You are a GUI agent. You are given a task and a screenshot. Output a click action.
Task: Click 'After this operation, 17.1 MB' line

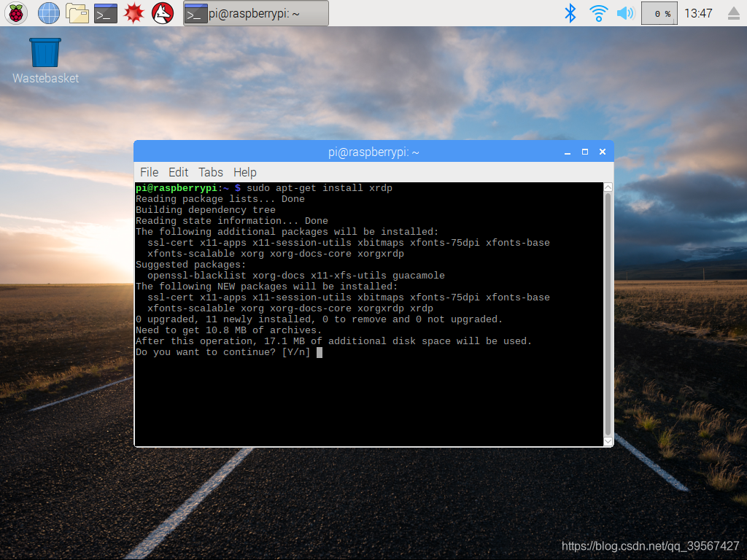pos(333,341)
